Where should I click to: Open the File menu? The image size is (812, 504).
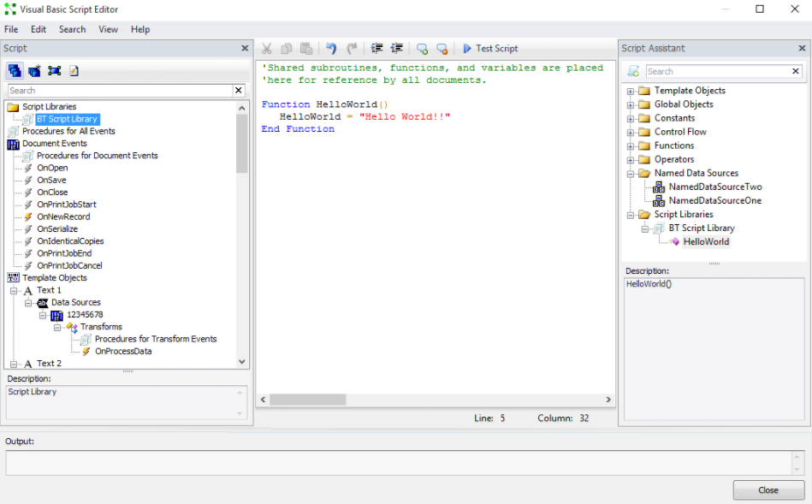pos(11,30)
